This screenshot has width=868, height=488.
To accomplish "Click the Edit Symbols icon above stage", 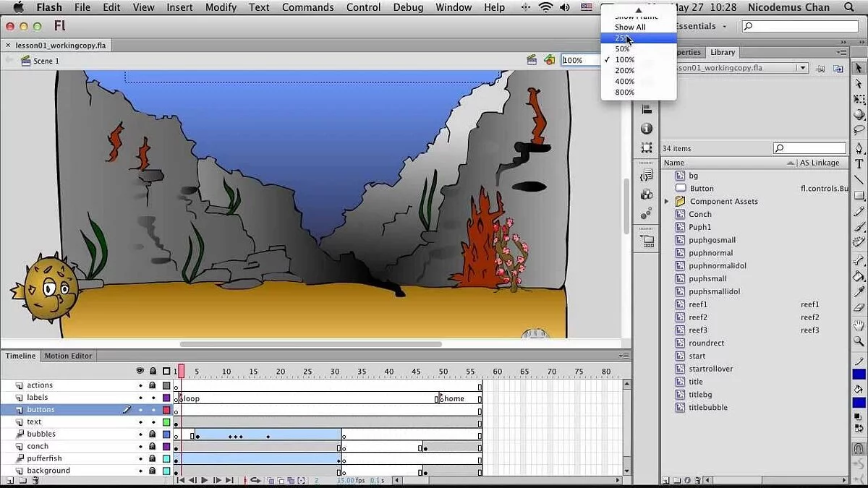I will pyautogui.click(x=549, y=60).
